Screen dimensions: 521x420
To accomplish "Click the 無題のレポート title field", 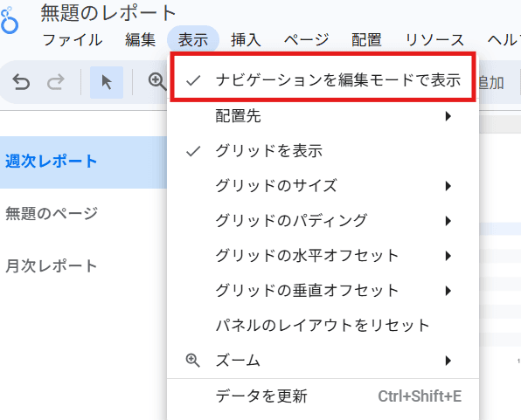I will [108, 13].
